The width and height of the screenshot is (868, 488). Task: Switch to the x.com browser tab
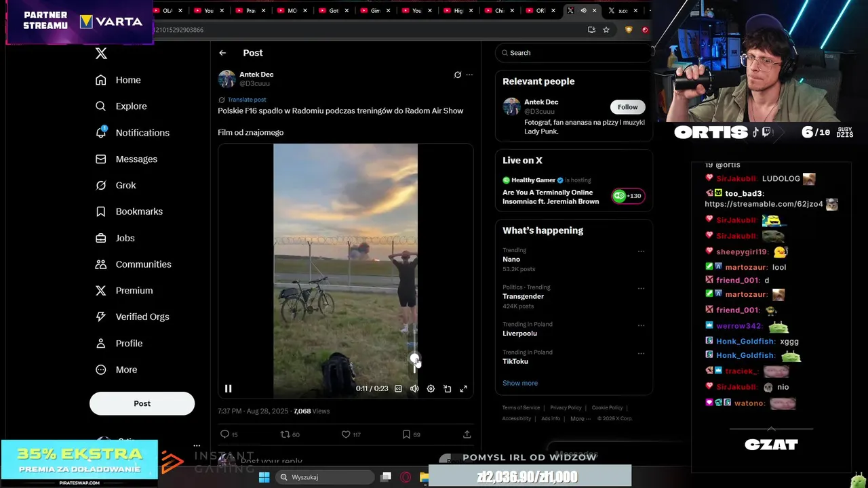click(x=621, y=11)
